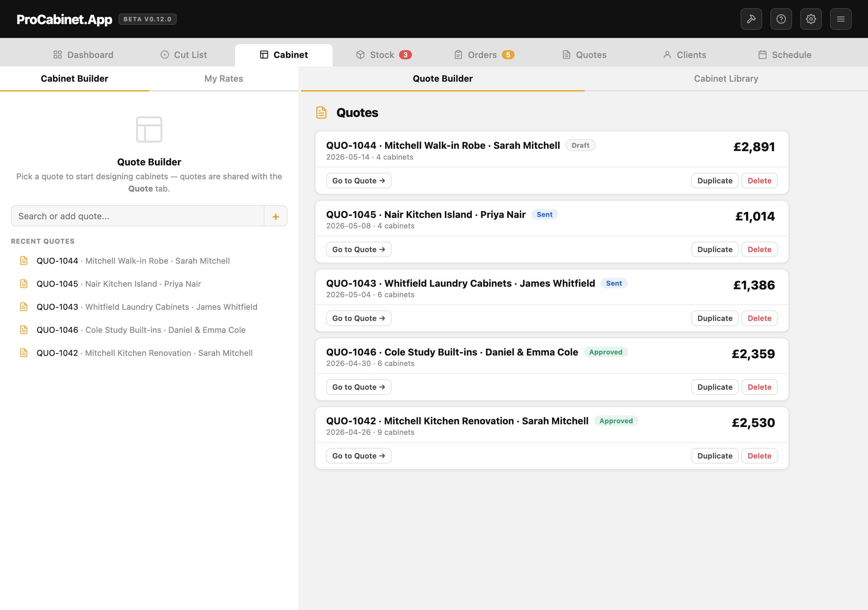The height and width of the screenshot is (610, 868).
Task: Open the hammer tools icon in header
Action: pyautogui.click(x=751, y=19)
